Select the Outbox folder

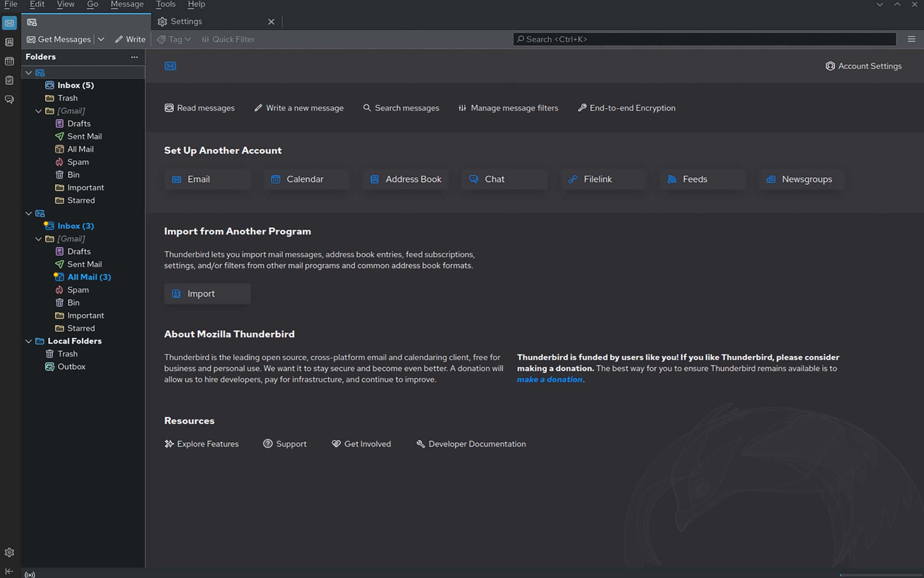coord(83,367)
